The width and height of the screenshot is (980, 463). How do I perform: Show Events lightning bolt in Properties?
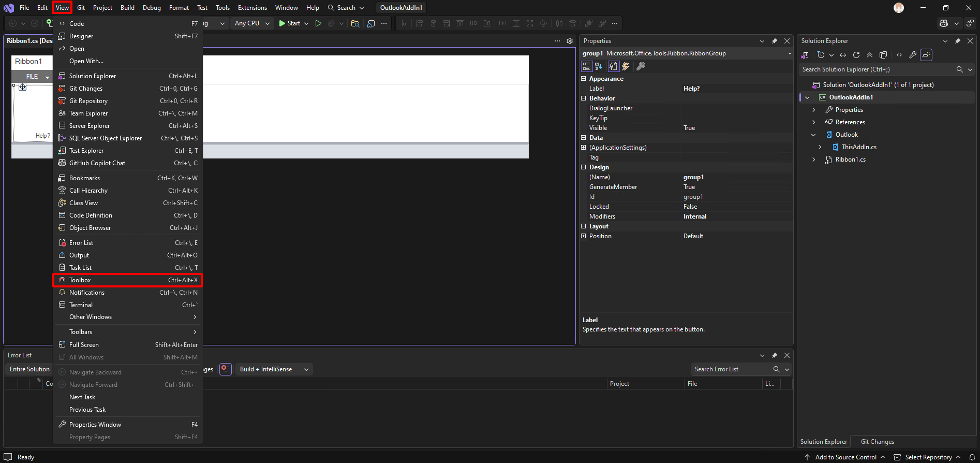(626, 66)
